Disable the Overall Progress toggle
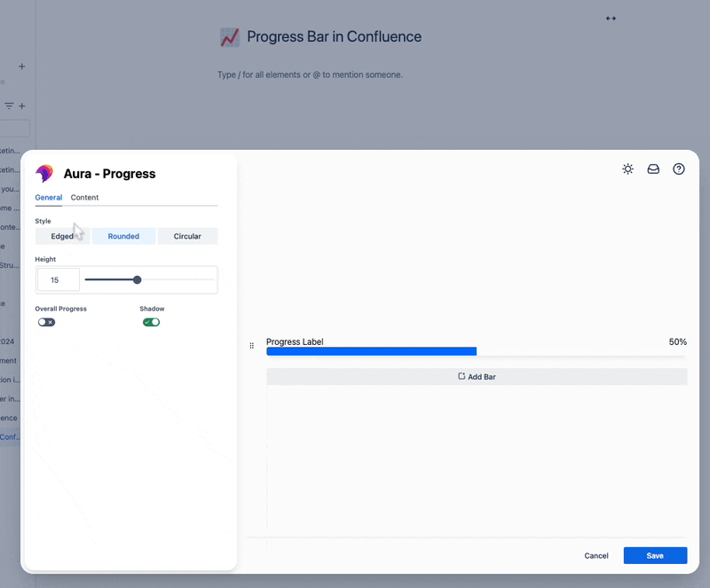The width and height of the screenshot is (710, 588). (x=46, y=322)
